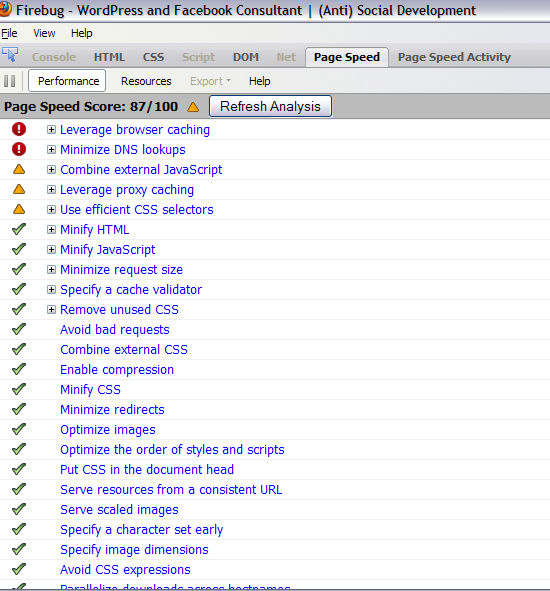Expand the Minify JavaScript rule
Viewport: 550px width, 591px height.
click(51, 250)
